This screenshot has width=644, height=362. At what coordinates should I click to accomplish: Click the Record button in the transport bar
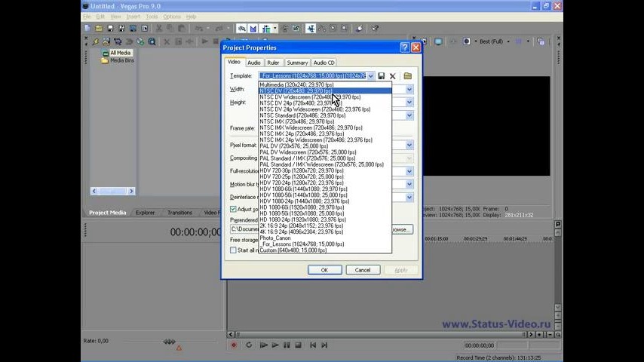(x=234, y=345)
